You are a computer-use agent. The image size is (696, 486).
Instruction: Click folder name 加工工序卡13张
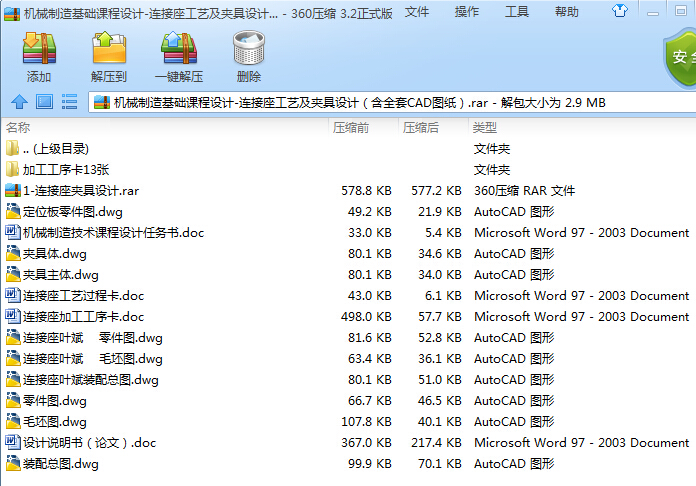(66, 170)
